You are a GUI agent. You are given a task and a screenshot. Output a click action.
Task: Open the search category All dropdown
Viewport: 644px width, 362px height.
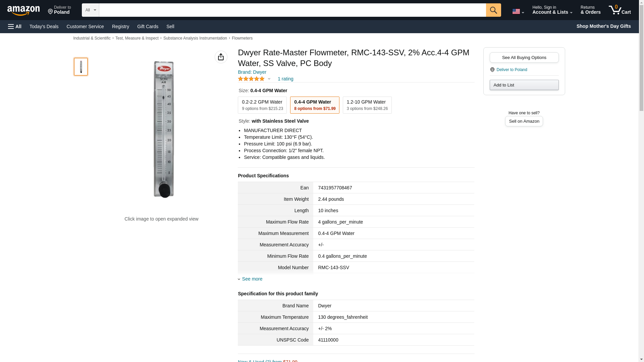90,10
